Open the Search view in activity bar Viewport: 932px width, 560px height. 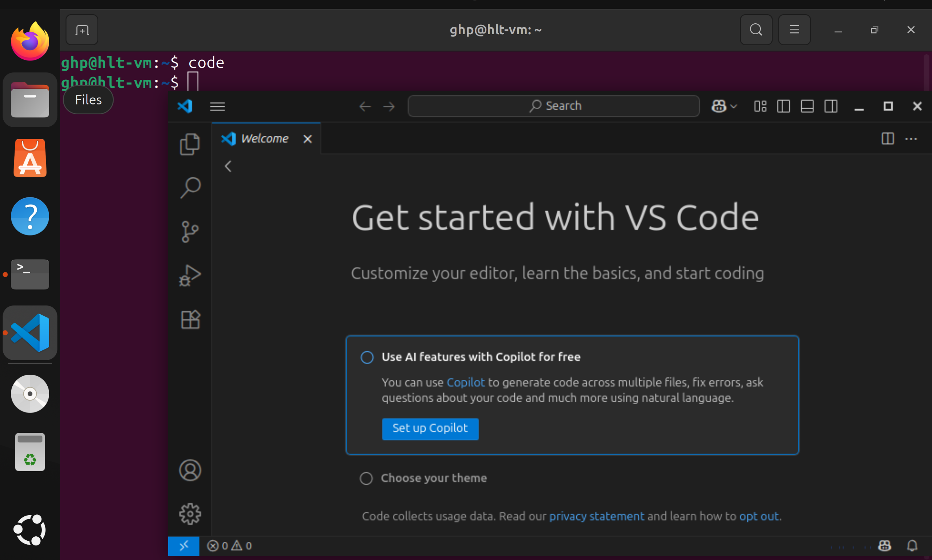pyautogui.click(x=190, y=188)
